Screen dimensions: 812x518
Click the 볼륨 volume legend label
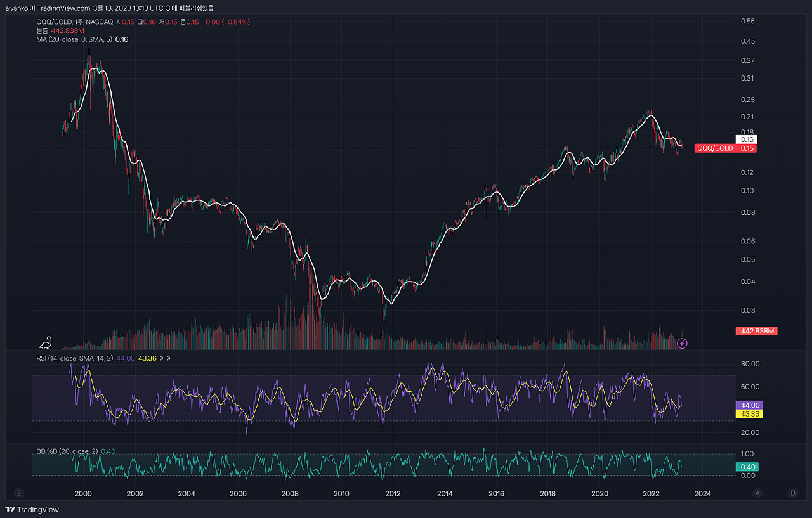coord(42,30)
